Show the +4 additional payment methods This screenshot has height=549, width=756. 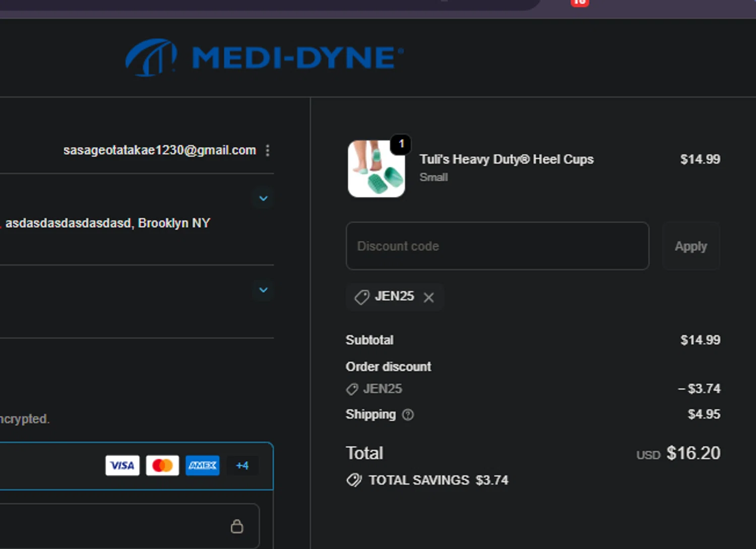tap(242, 465)
